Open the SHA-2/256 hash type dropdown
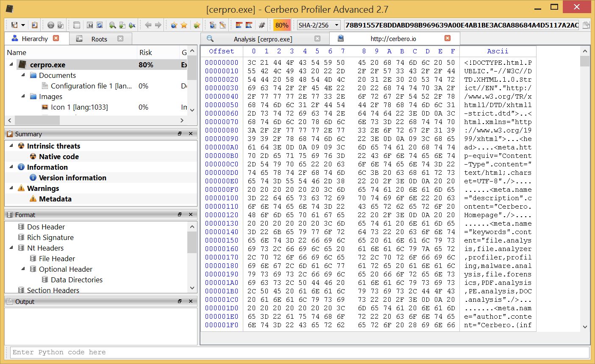The width and height of the screenshot is (595, 364). [x=319, y=25]
